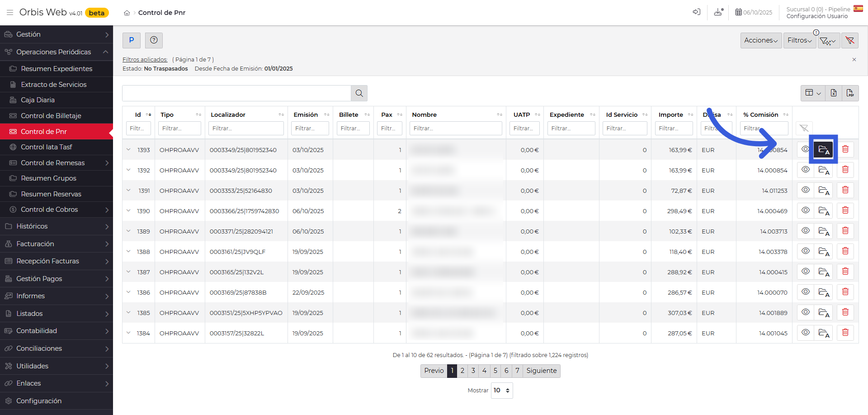
Task: Export table to PDF
Action: [850, 93]
